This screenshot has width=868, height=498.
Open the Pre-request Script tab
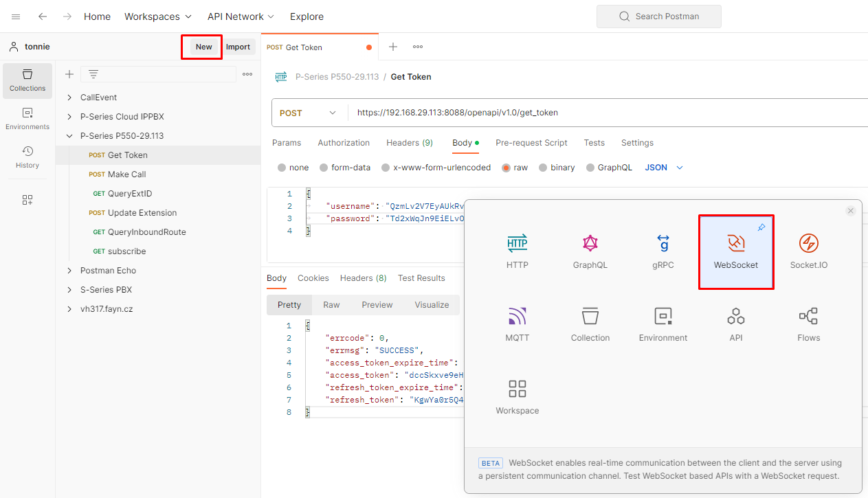531,143
